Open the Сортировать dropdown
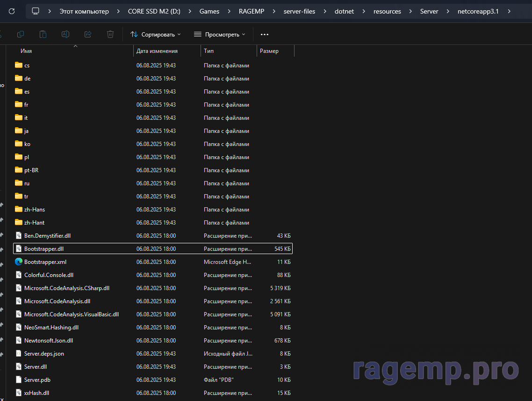 tap(155, 34)
